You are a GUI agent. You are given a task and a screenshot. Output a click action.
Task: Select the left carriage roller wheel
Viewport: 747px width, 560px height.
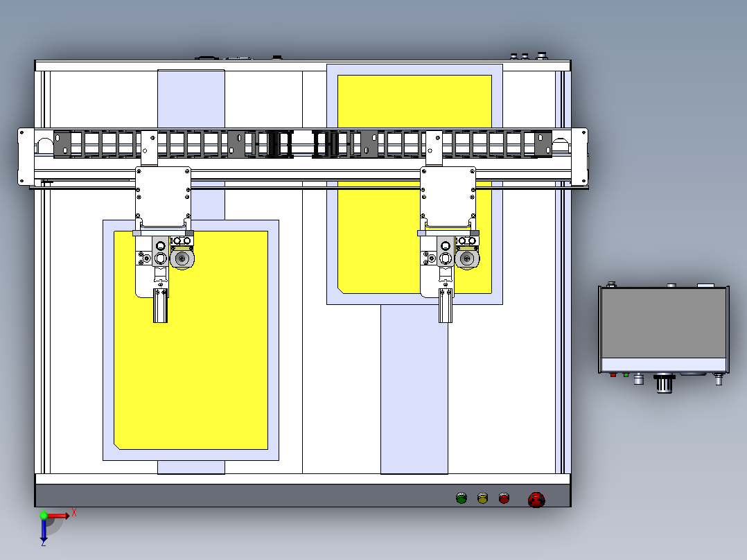click(183, 259)
